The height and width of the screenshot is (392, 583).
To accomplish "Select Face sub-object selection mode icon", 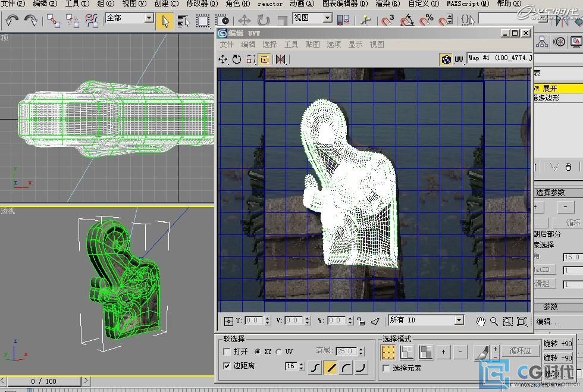I will pos(426,352).
